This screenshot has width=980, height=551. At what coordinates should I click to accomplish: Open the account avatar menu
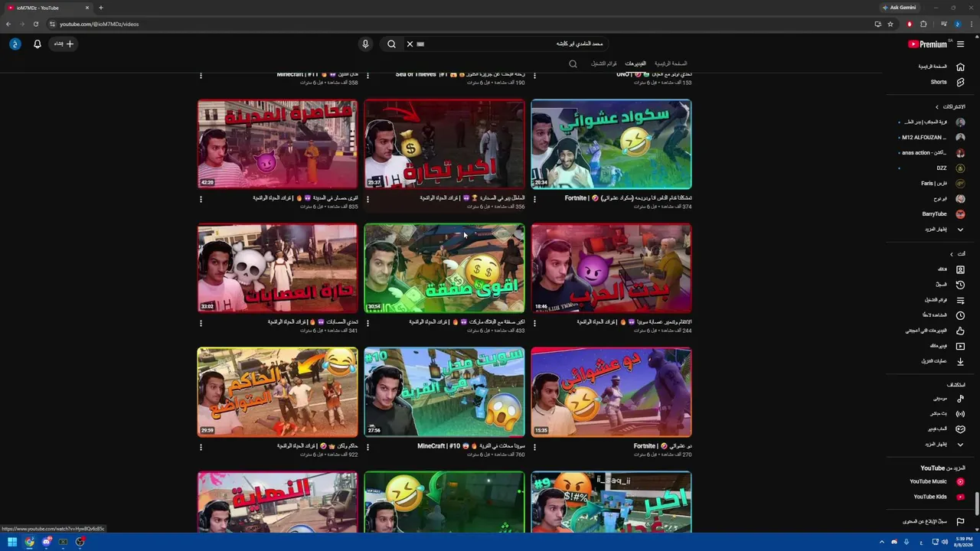(x=15, y=44)
